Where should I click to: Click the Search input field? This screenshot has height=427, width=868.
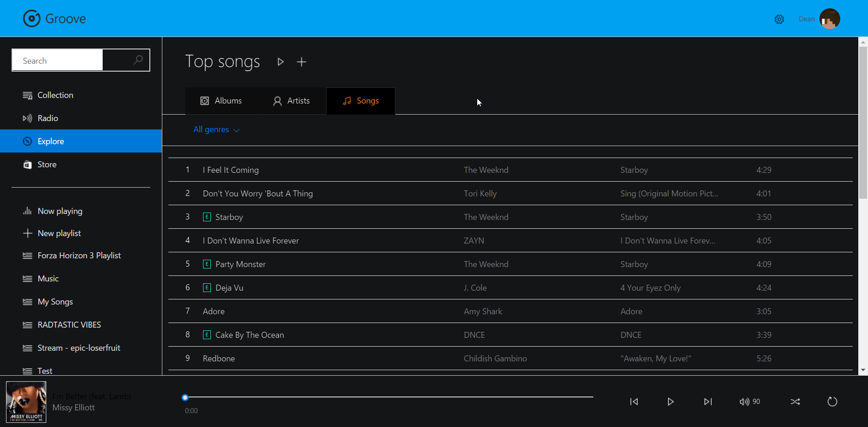pyautogui.click(x=57, y=61)
